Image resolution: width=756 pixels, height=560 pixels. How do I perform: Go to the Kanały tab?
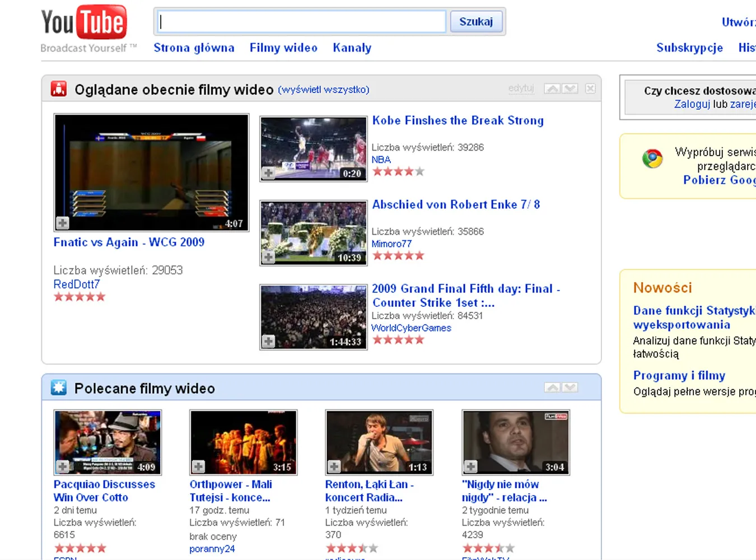(352, 48)
